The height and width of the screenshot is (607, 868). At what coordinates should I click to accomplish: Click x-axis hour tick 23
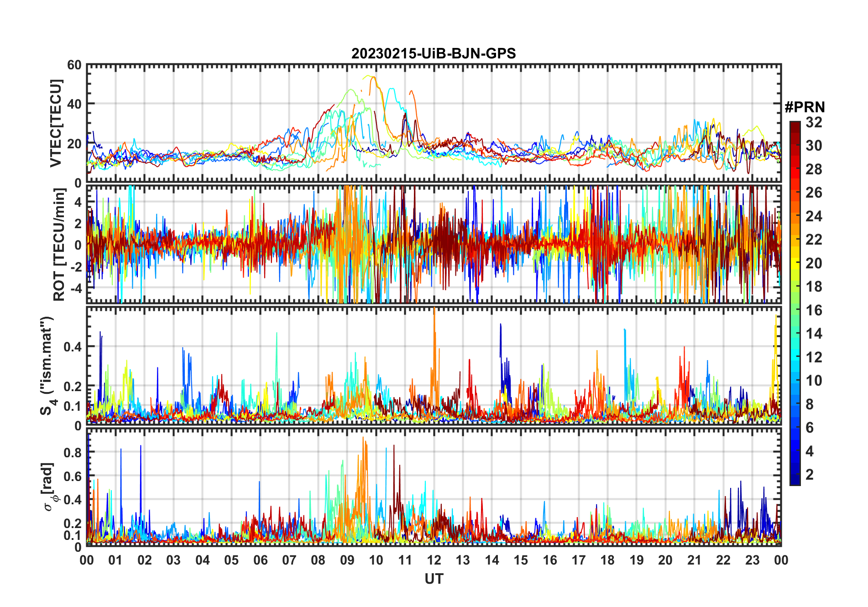(752, 560)
